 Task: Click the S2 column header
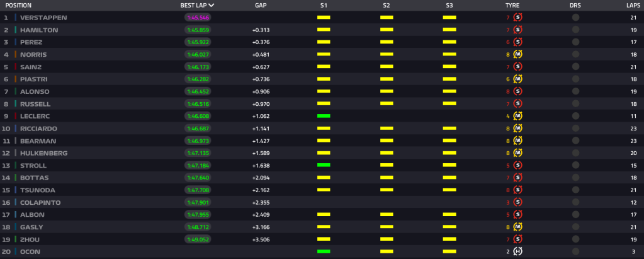pos(387,6)
